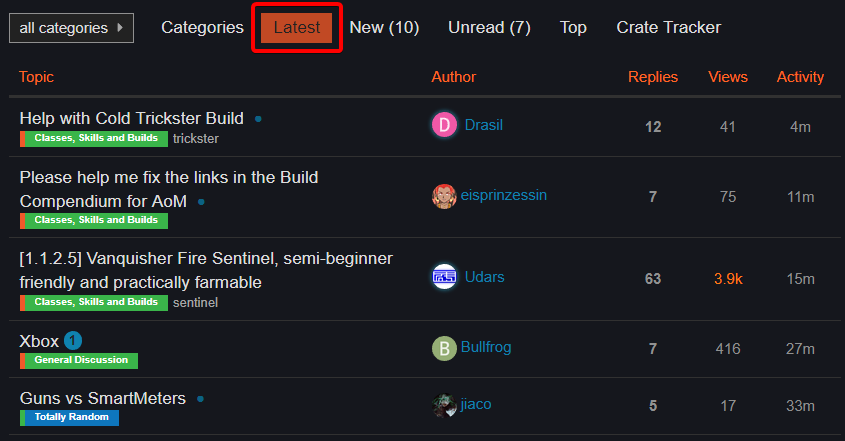Click blue dot beside Guns vs SmartMeters
Viewport: 845px width, 441px height.
coord(200,399)
